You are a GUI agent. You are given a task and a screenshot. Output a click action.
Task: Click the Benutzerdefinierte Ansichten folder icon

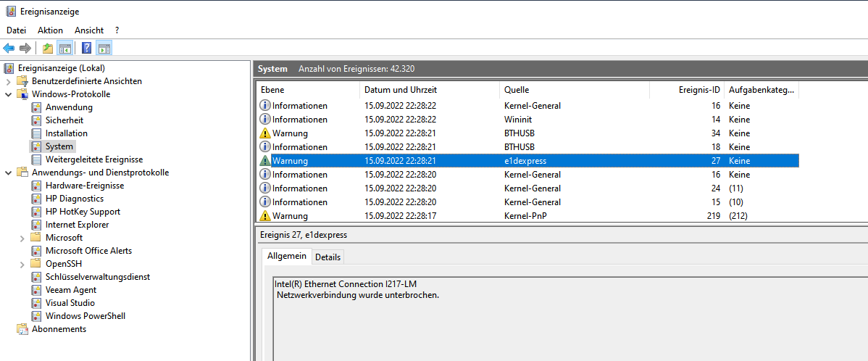22,81
